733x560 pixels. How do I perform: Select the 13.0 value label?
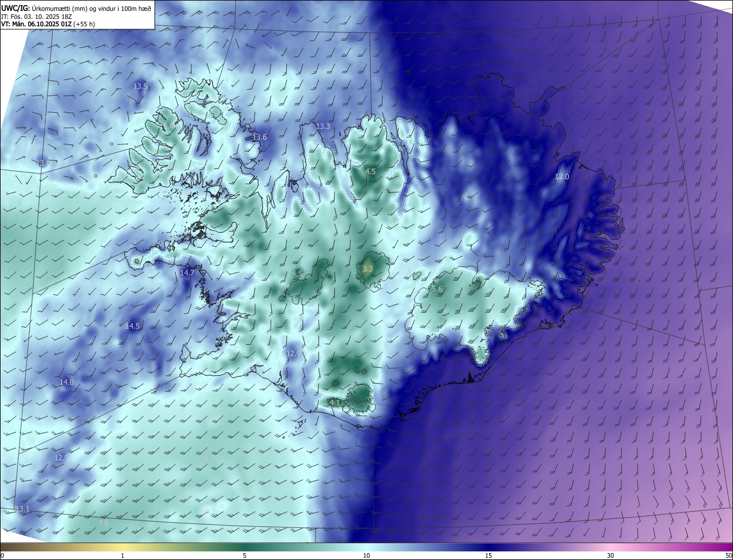[43, 163]
